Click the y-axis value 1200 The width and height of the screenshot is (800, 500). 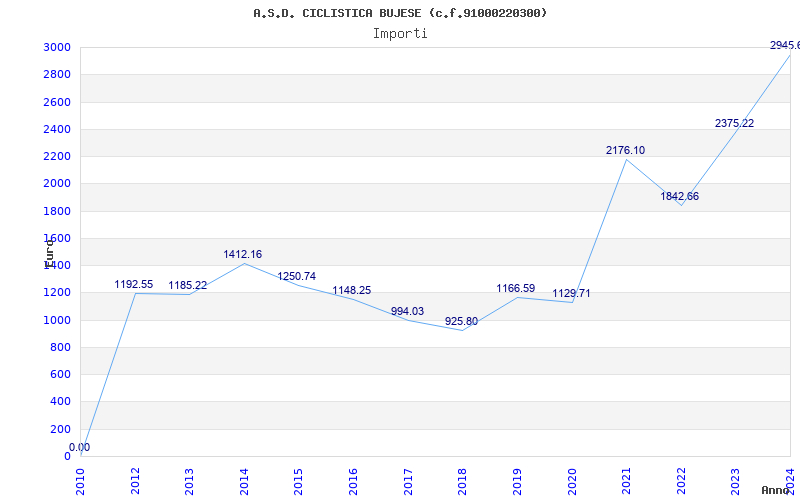tap(57, 293)
